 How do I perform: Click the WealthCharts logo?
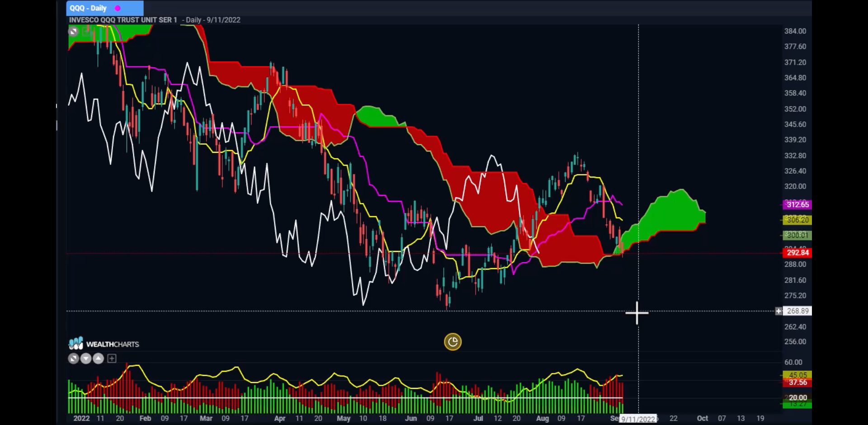[x=104, y=344]
